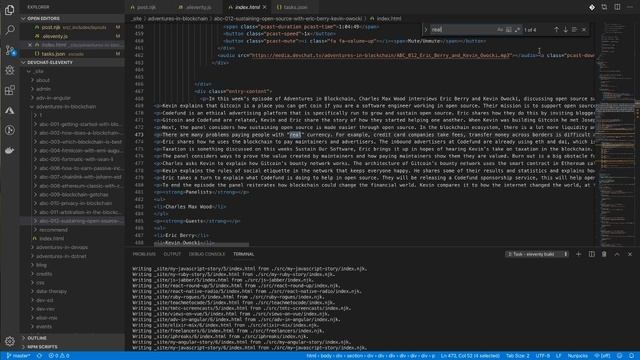This screenshot has height=360, width=640.
Task: Open the Docker whale view
Action: pos(10,151)
